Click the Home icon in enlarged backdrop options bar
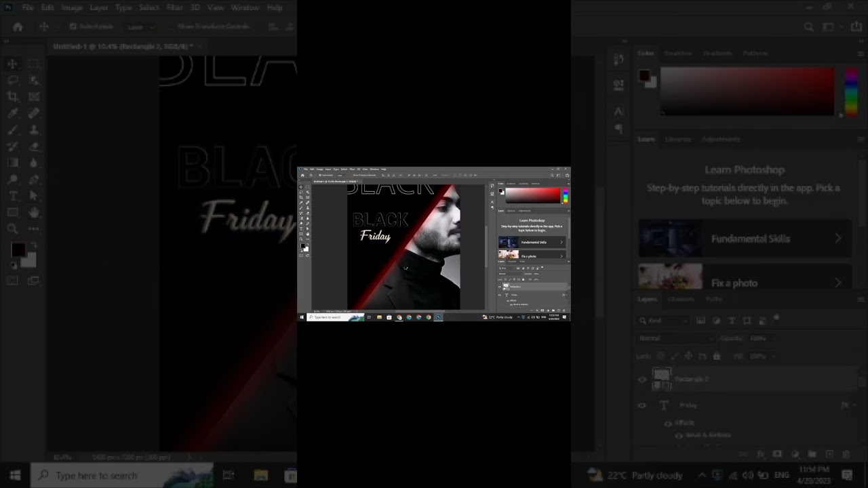 pos(18,26)
